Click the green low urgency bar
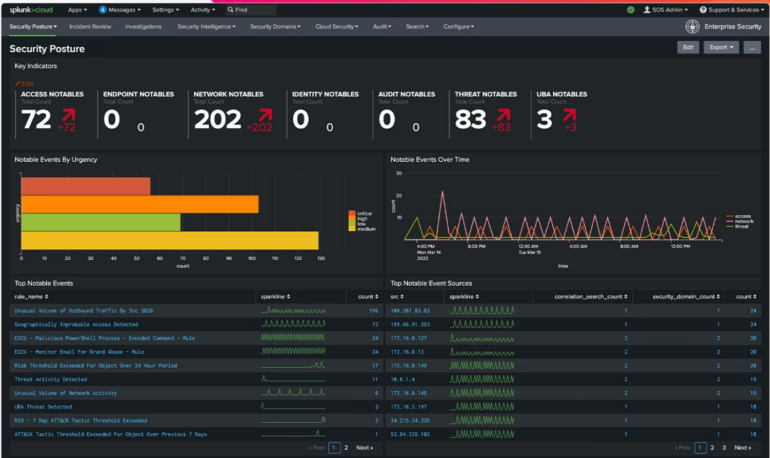770x458 pixels. 101,222
